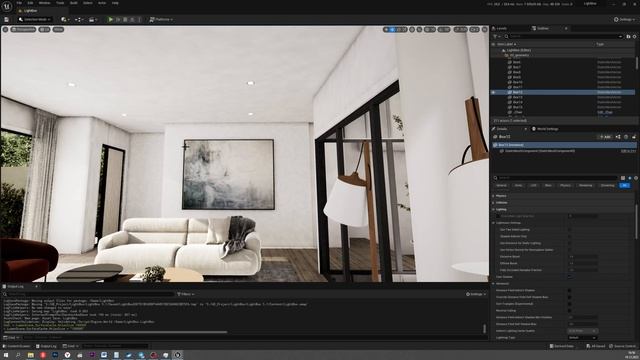The image size is (640, 360).
Task: Filter Details by Rendering category
Action: pos(585,185)
